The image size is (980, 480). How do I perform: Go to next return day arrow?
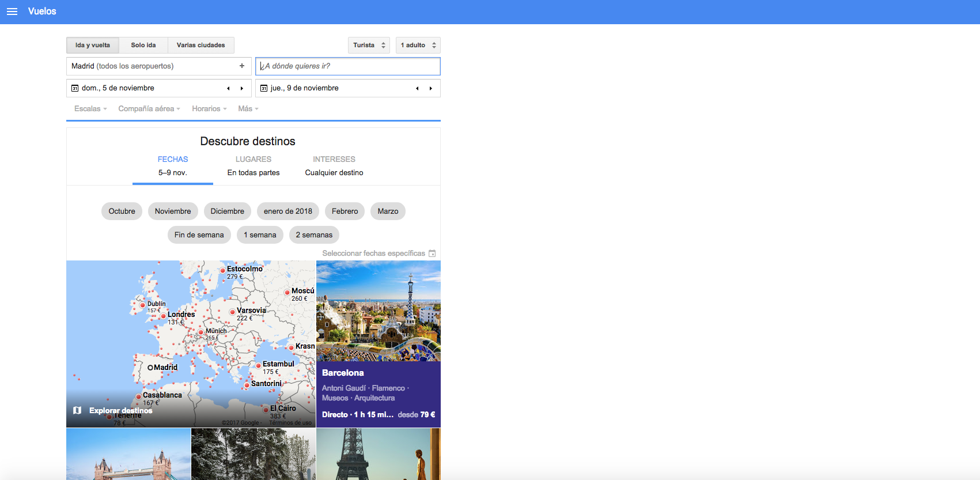(x=431, y=88)
